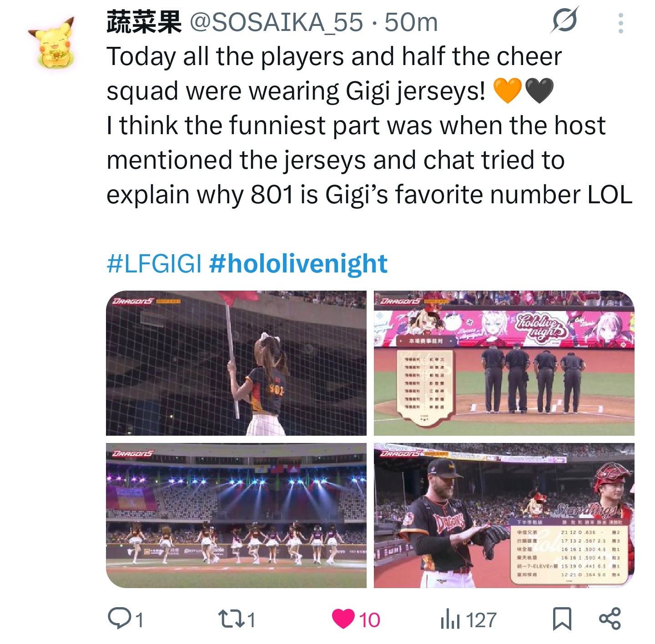This screenshot has height=644, width=655.
Task: Toggle bookmark for this tweet
Action: (562, 619)
